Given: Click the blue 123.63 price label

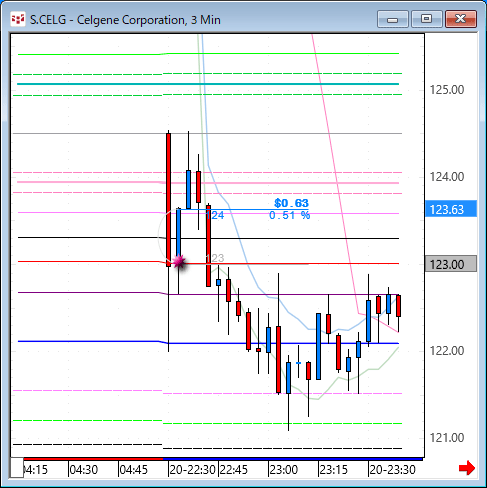Looking at the screenshot, I should pyautogui.click(x=451, y=209).
